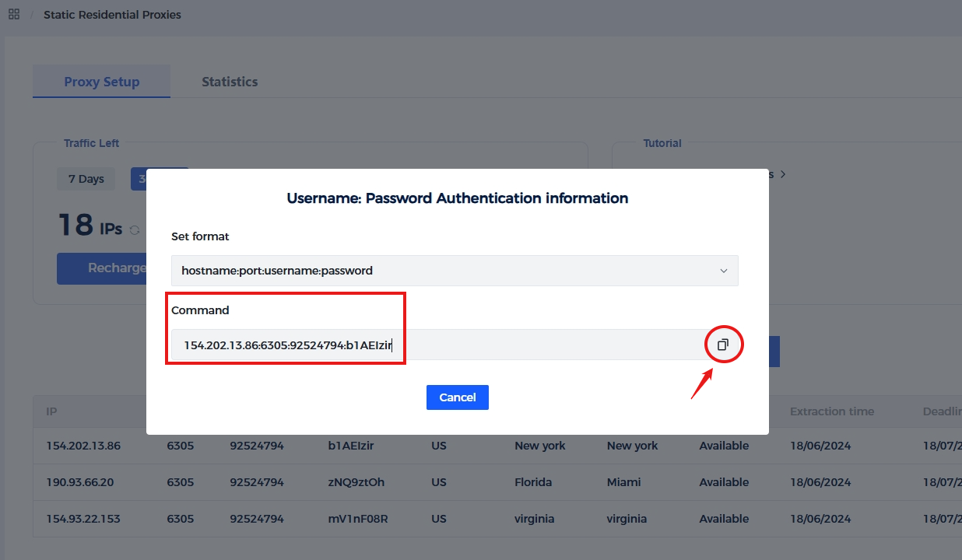The image size is (962, 560).
Task: Click the password zNQ9ztOh cell
Action: tap(356, 482)
